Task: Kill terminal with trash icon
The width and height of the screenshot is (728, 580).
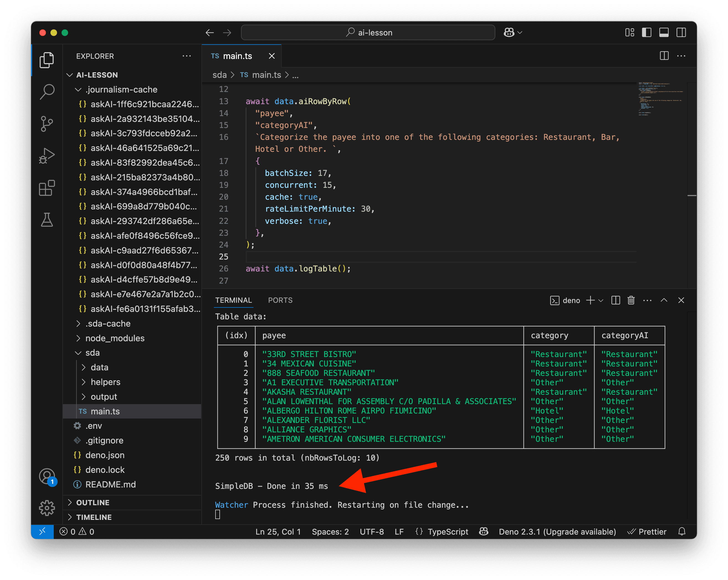Action: pos(631,301)
